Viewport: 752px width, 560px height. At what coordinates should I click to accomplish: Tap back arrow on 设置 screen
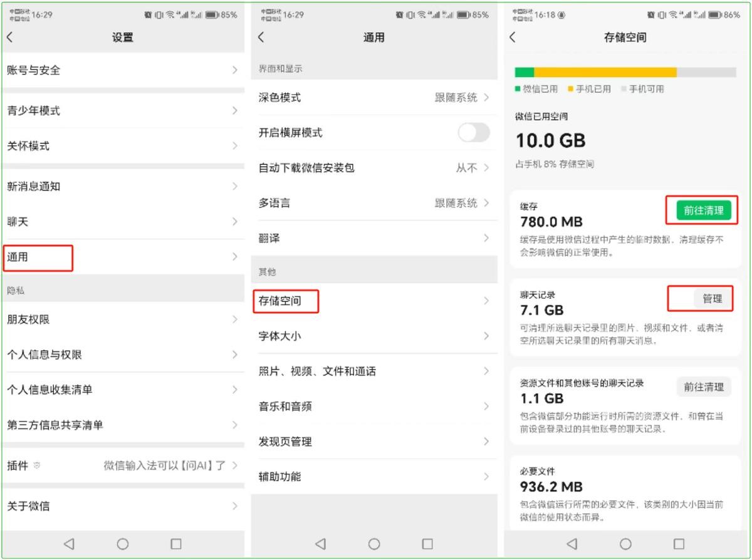coord(10,38)
